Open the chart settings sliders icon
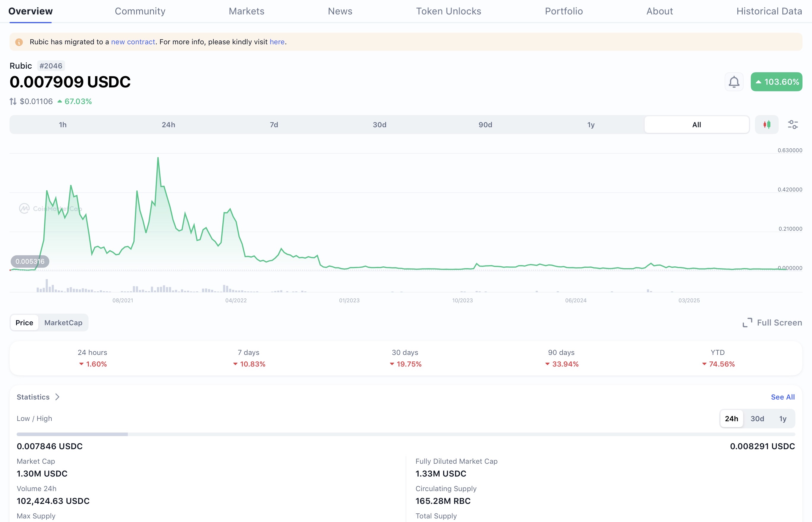Screen dimensions: 812x522 (793, 124)
